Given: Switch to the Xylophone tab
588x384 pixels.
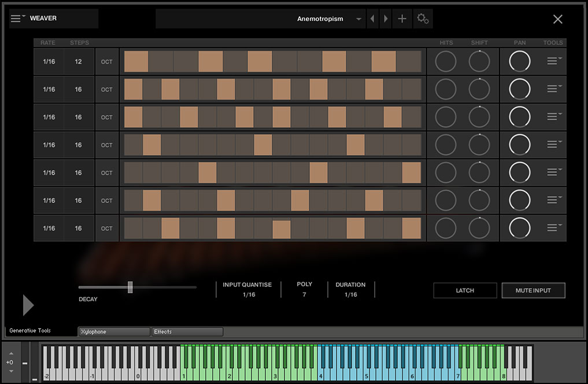Looking at the screenshot, I should click(114, 332).
